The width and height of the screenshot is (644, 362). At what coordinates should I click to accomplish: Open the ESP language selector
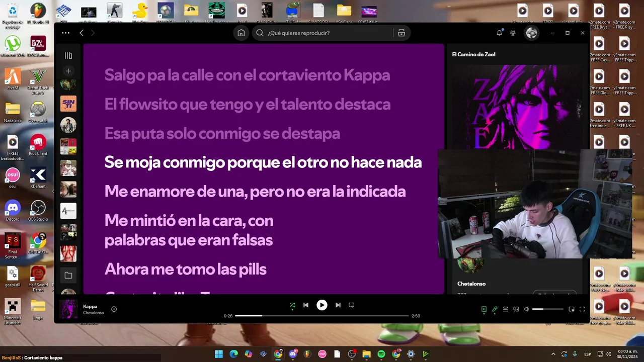tap(587, 354)
